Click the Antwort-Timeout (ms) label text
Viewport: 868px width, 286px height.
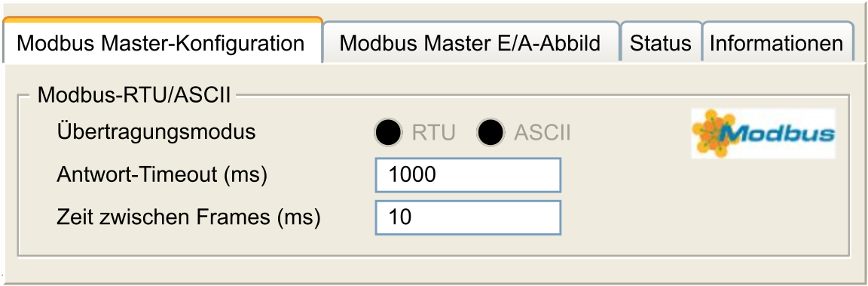coord(162,175)
